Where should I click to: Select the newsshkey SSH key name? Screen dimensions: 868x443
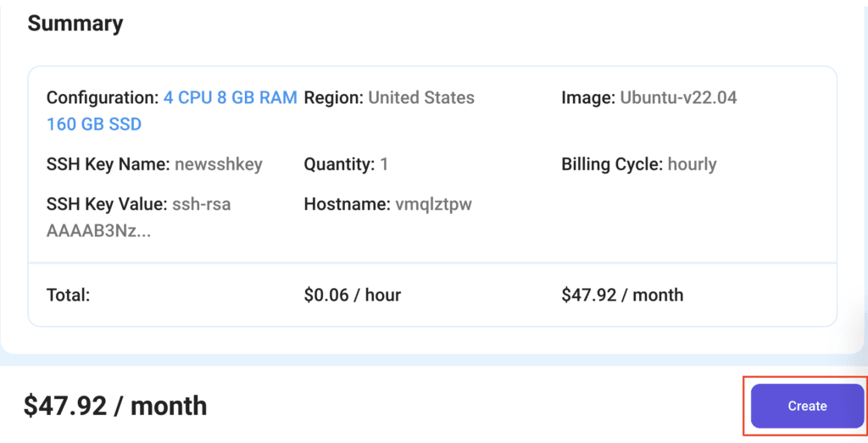pyautogui.click(x=219, y=164)
